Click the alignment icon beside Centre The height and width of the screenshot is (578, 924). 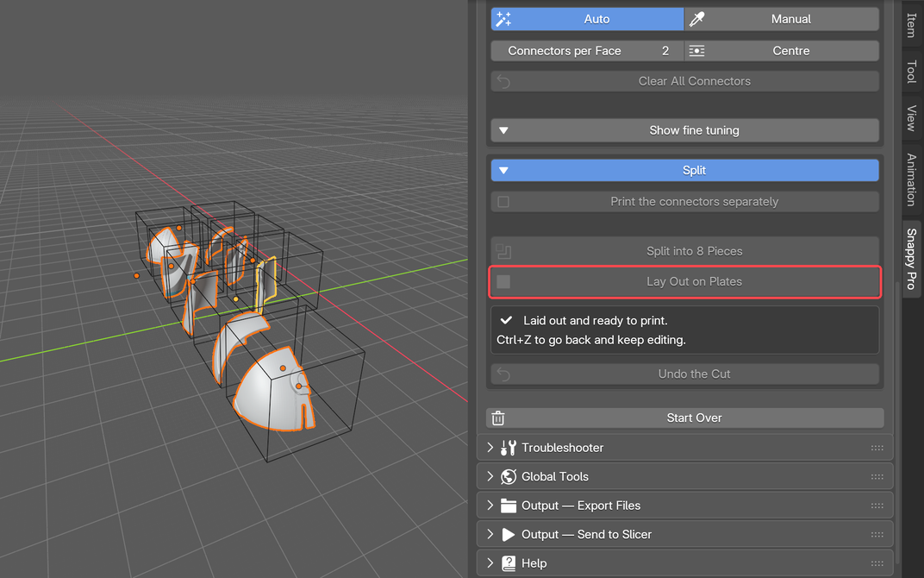[x=696, y=51]
